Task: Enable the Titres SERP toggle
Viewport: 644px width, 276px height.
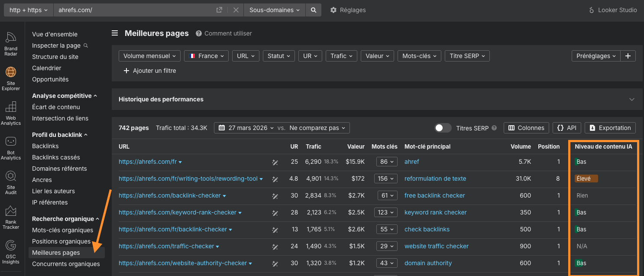Action: (443, 128)
